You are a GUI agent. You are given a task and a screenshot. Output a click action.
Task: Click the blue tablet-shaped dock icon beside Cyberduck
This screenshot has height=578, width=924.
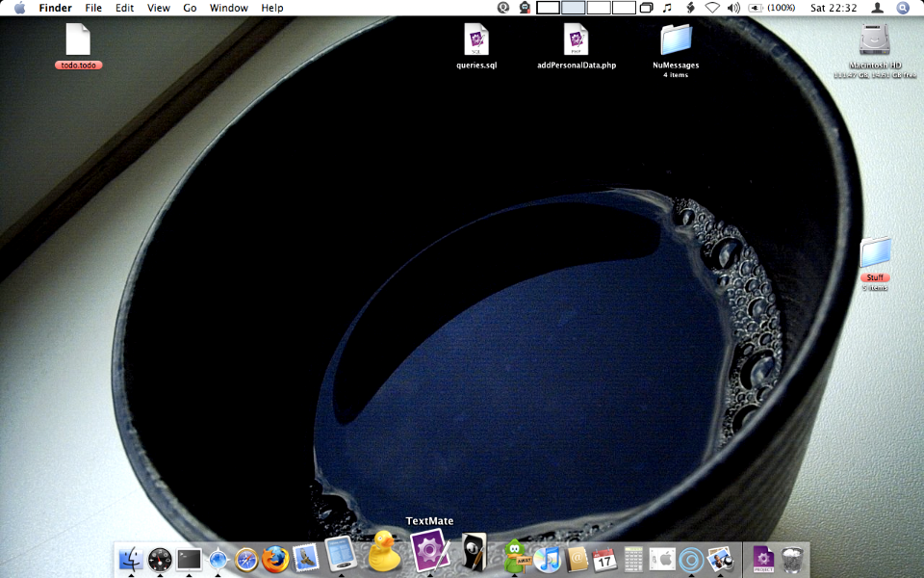(x=340, y=554)
